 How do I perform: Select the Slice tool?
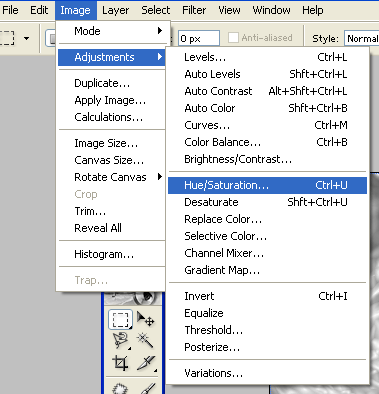[146, 363]
